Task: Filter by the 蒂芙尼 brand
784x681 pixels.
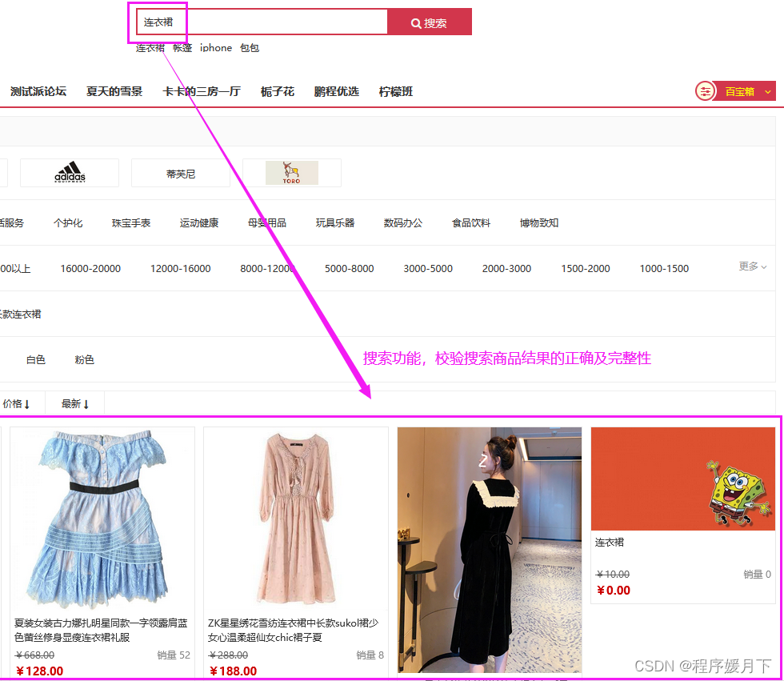Action: tap(181, 174)
